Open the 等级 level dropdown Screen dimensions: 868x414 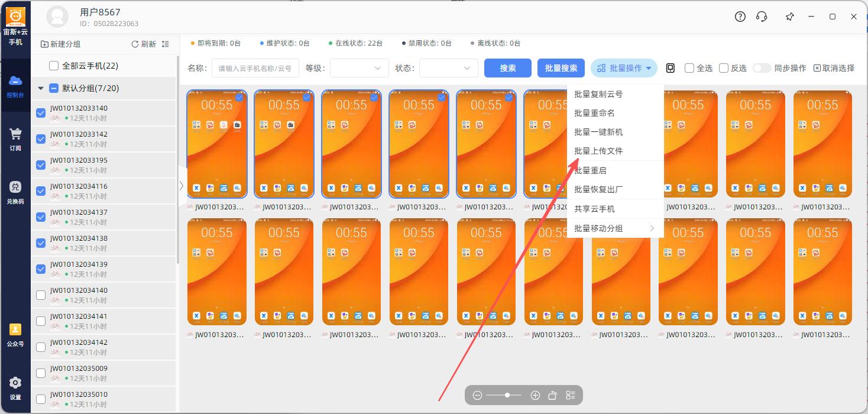tap(359, 68)
